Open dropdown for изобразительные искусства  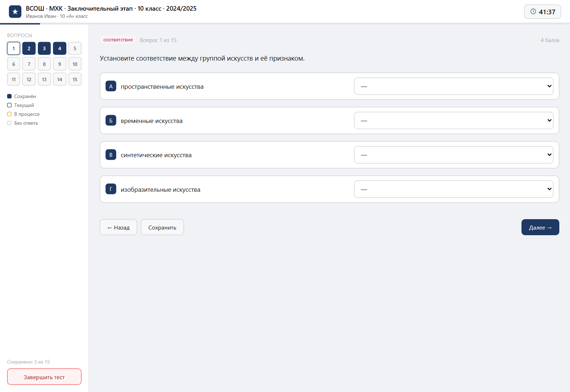tap(454, 189)
